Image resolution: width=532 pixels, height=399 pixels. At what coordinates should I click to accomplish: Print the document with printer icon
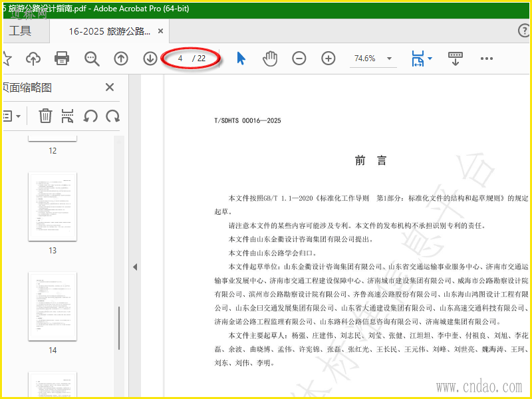62,59
